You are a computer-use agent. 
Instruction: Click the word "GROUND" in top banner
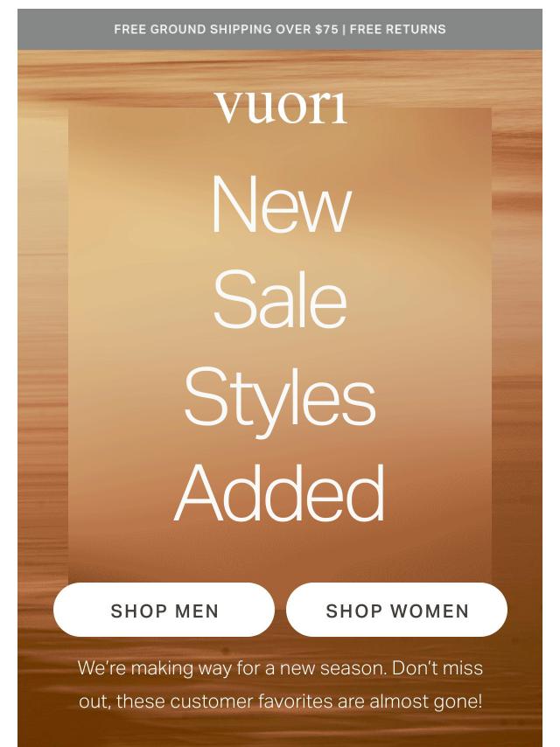pos(178,29)
